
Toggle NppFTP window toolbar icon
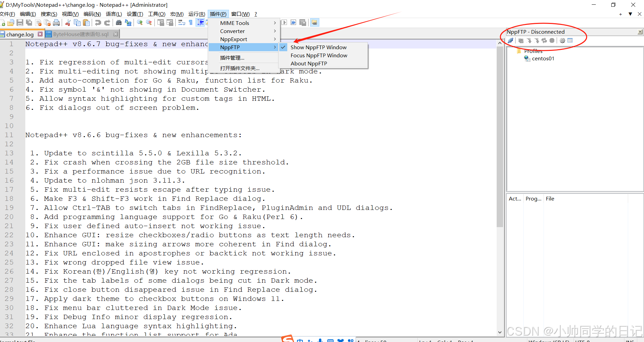pos(314,23)
